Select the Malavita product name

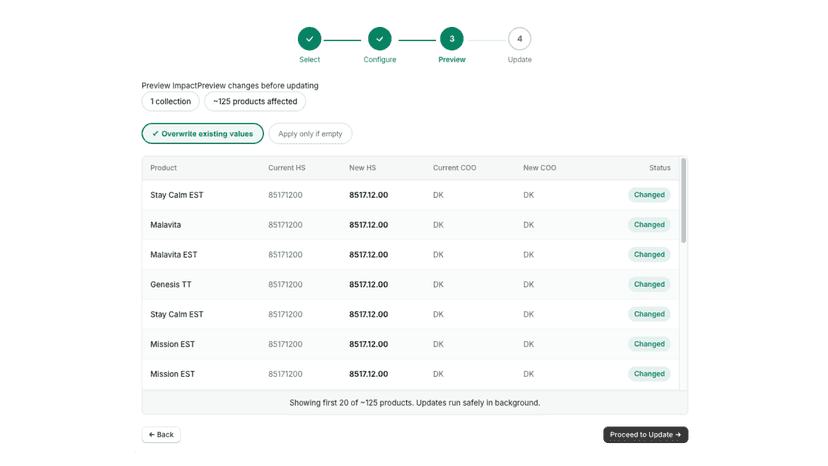pyautogui.click(x=165, y=225)
